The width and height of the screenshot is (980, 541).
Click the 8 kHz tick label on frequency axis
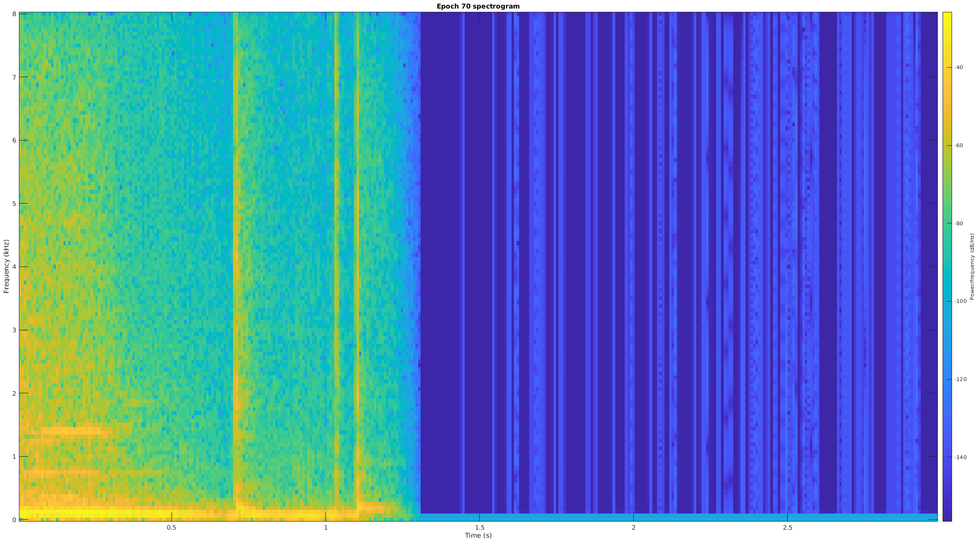pos(14,14)
